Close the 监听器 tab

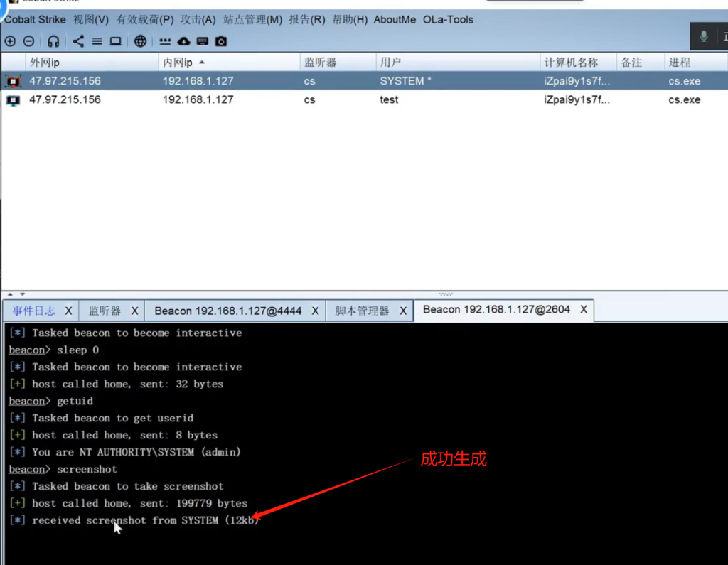click(x=134, y=311)
